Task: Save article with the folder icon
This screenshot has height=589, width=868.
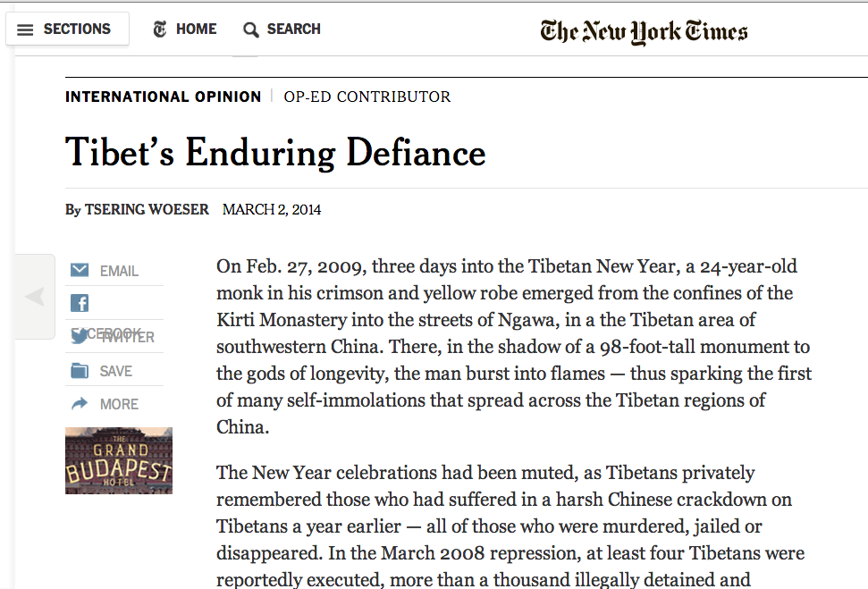Action: tap(80, 371)
